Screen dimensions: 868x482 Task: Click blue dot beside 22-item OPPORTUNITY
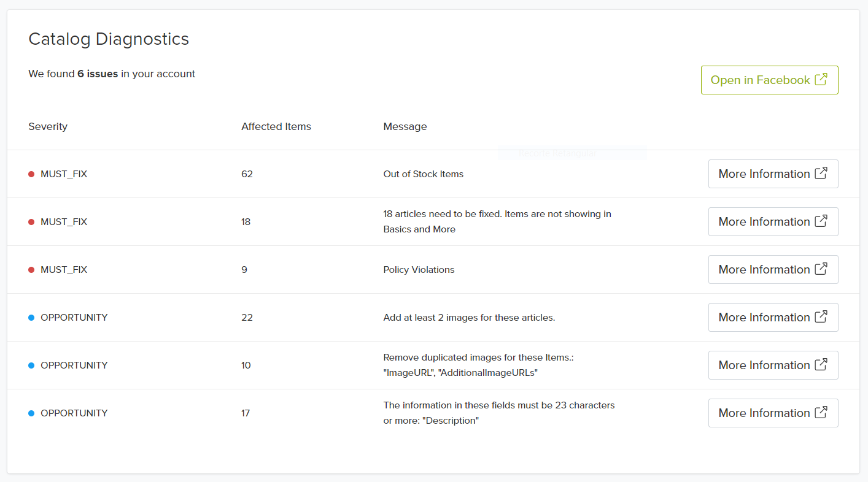[31, 318]
